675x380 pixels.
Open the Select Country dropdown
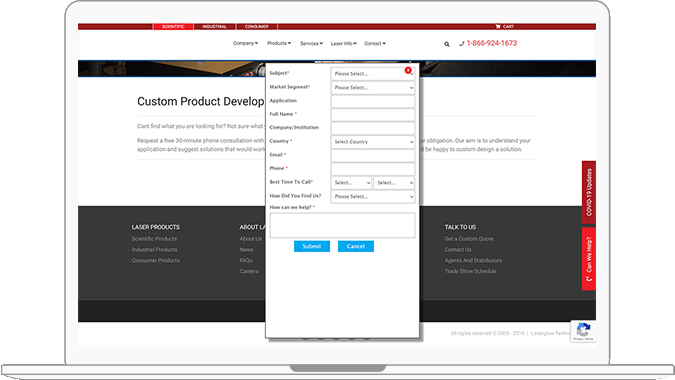click(373, 142)
